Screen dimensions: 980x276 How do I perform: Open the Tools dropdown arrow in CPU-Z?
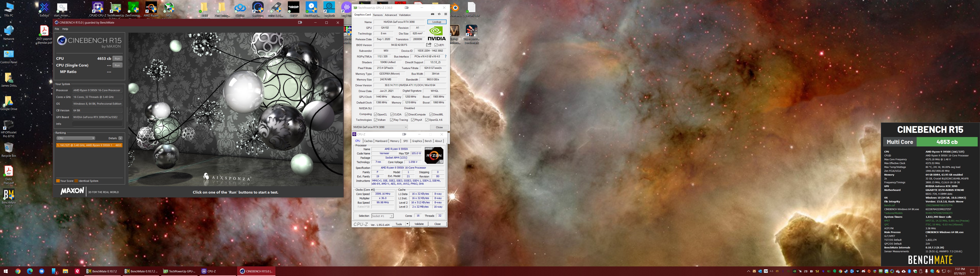point(407,224)
